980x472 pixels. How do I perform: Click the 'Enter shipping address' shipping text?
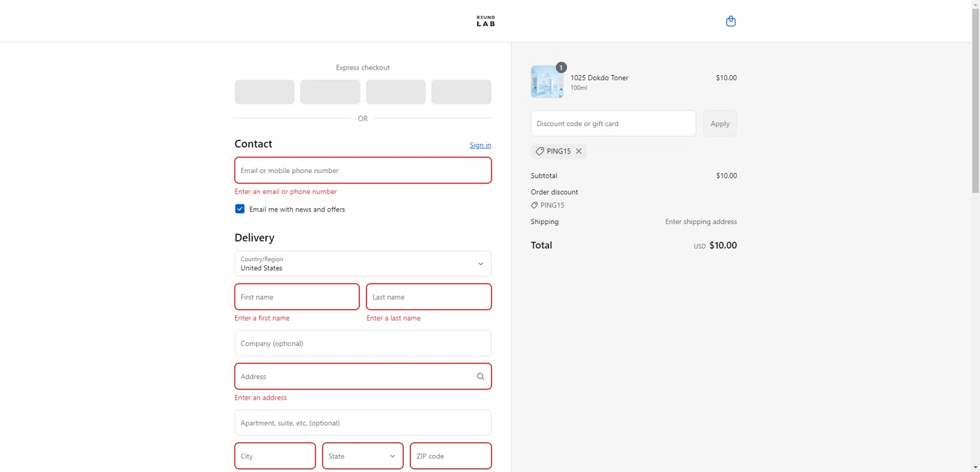[x=701, y=222]
